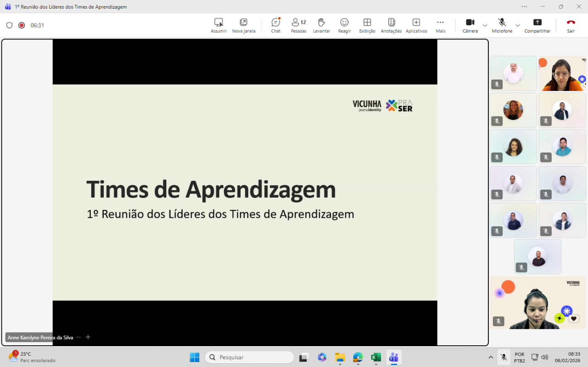Open title bar ellipsis settings menu
Screen dimensions: 588x367
click(x=524, y=7)
